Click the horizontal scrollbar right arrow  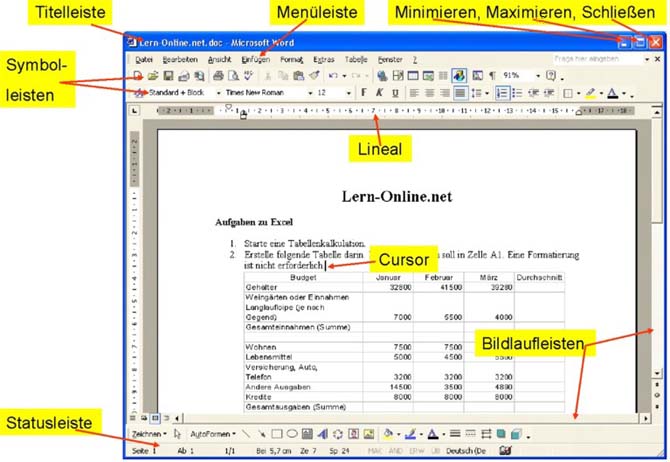pos(645,418)
